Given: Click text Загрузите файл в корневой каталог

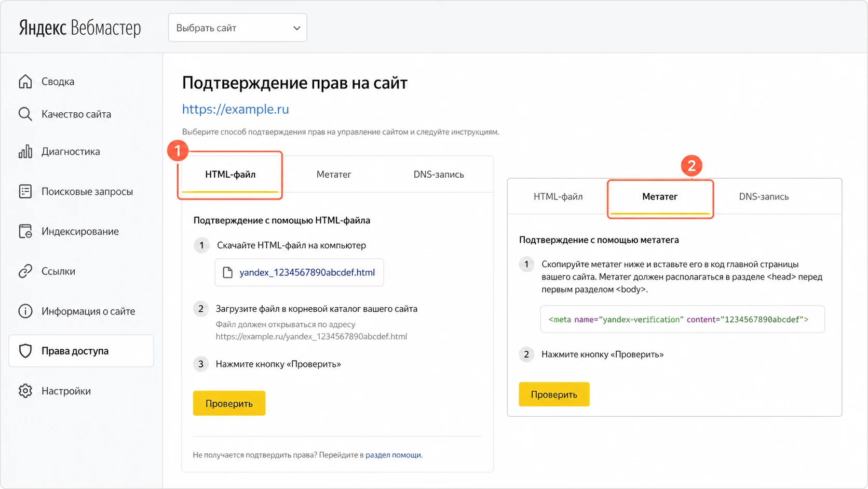Looking at the screenshot, I should (286, 309).
